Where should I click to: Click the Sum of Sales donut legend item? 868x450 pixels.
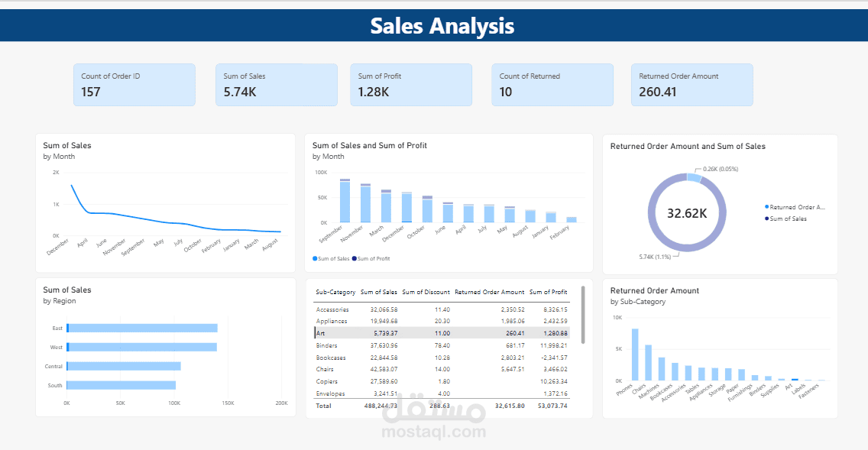point(785,219)
